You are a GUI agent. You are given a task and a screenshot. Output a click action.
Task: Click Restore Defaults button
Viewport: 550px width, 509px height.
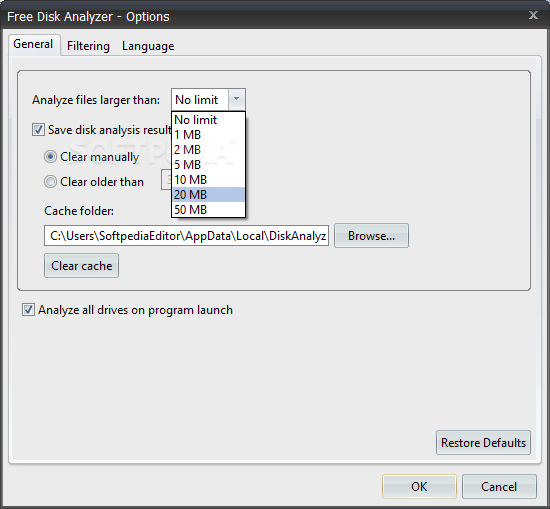coord(483,443)
